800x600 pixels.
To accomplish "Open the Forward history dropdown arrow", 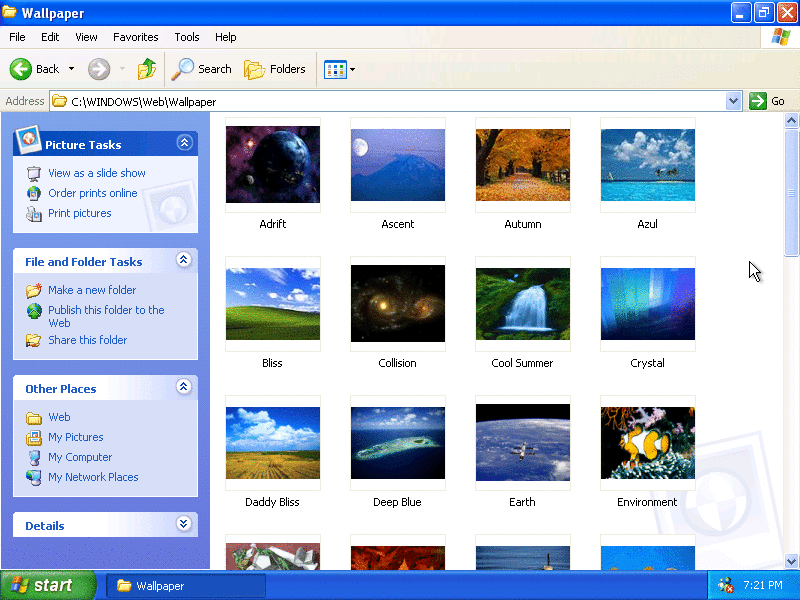I will click(122, 69).
